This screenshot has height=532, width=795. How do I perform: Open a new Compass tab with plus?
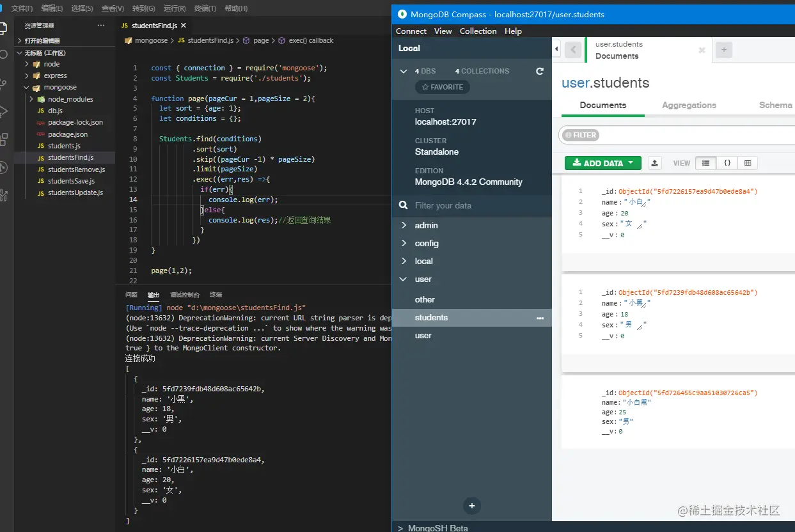(723, 50)
